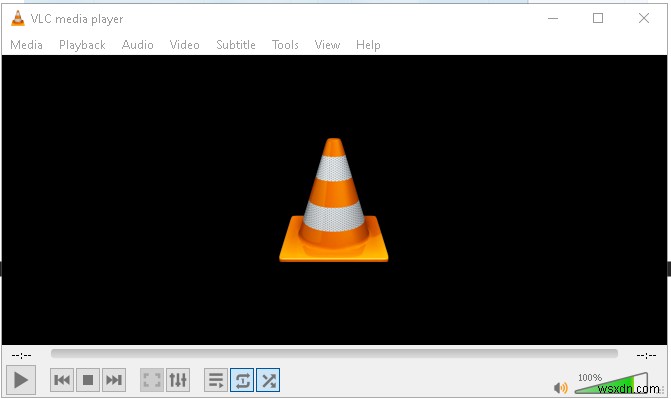This screenshot has height=399, width=671.
Task: Toggle loop repeat mode
Action: [242, 380]
